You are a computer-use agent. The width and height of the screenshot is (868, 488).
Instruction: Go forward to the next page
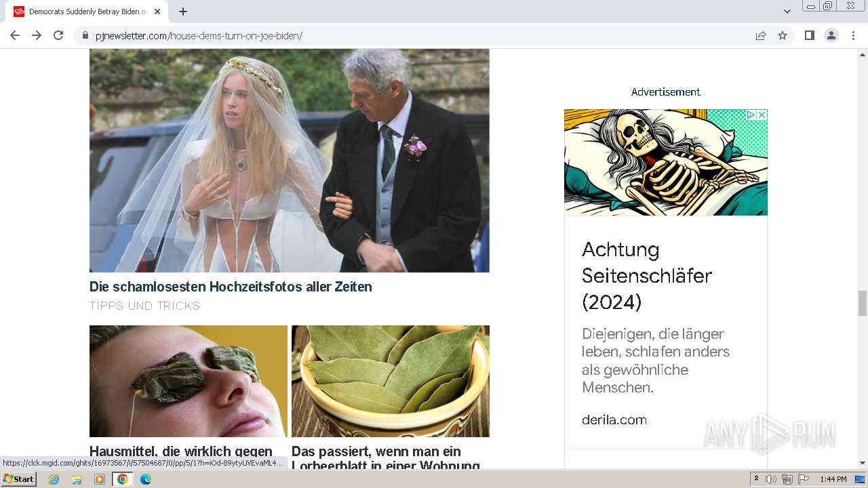pos(37,35)
